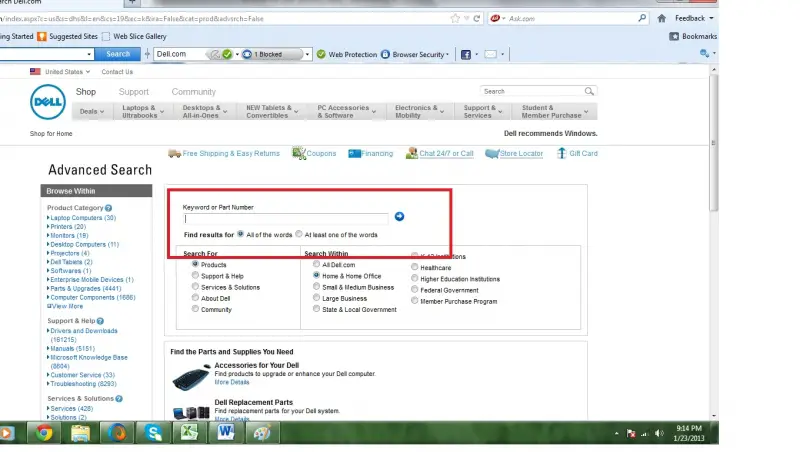Expand Laptops & Ultrabooks dropdown
Image resolution: width=800 pixels, height=452 pixels.
[143, 112]
